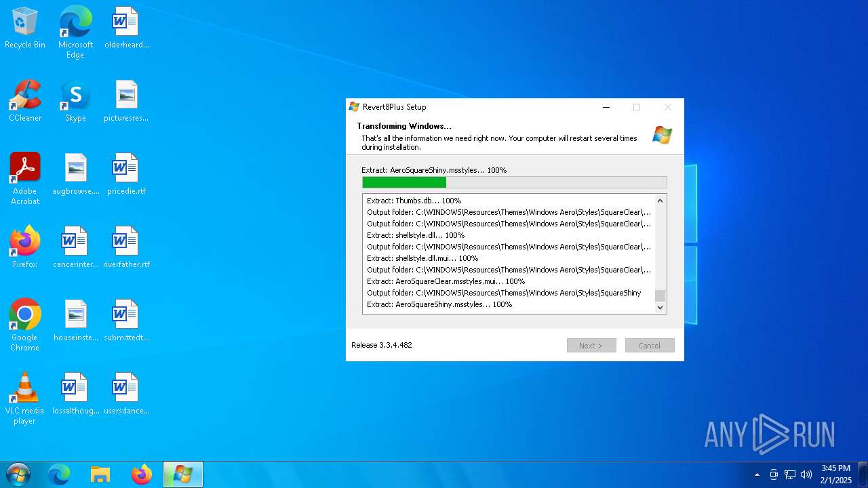Show hidden system tray icons
Image resolution: width=868 pixels, height=488 pixels.
coord(757,474)
